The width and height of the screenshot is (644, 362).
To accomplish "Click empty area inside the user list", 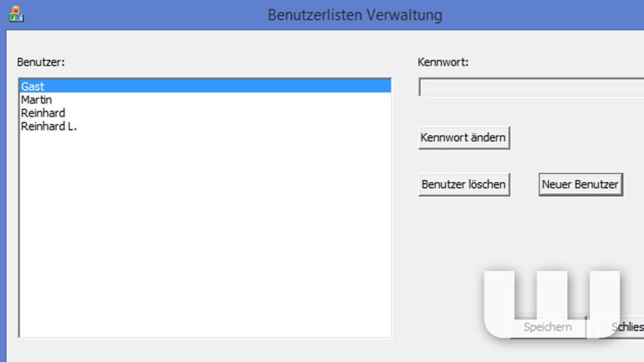I will point(206,234).
